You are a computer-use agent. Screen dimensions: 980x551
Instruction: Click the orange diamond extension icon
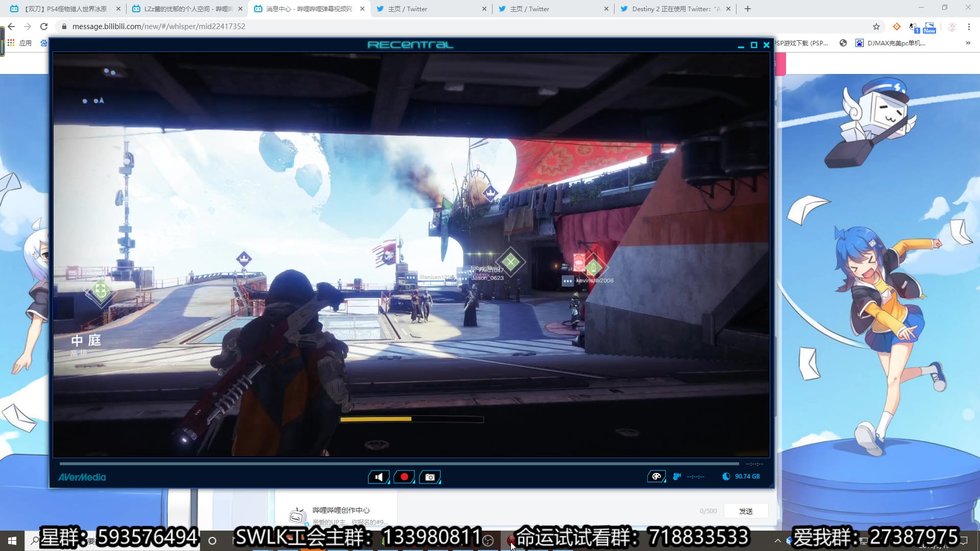[x=896, y=27]
